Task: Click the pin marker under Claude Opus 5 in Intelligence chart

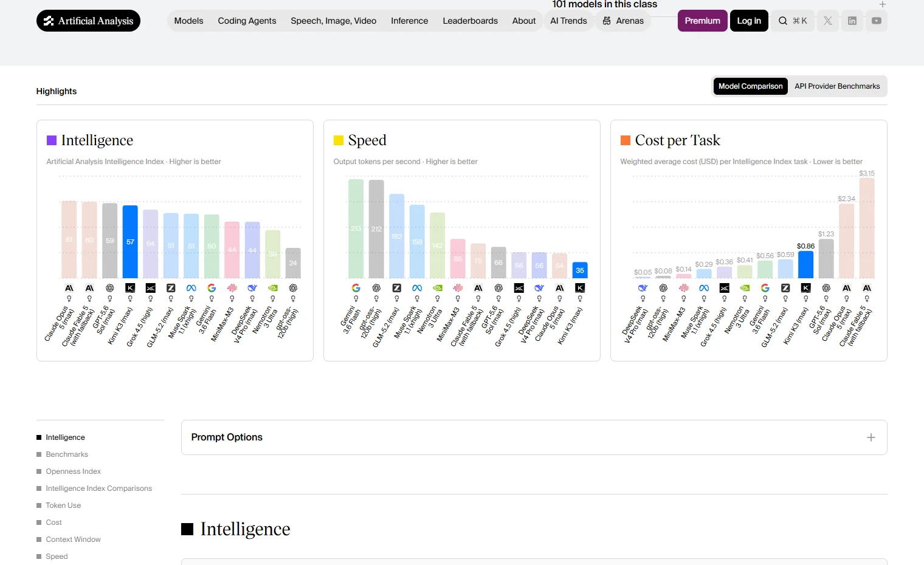Action: 69,299
